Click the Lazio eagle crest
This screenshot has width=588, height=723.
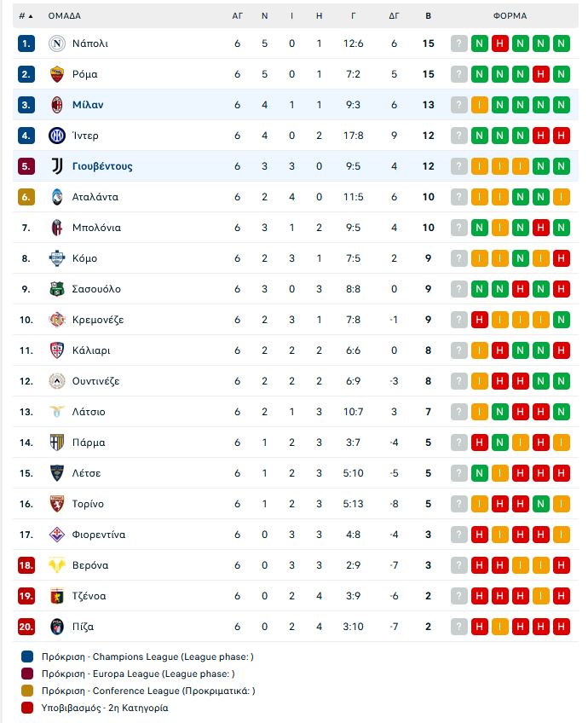(x=57, y=412)
